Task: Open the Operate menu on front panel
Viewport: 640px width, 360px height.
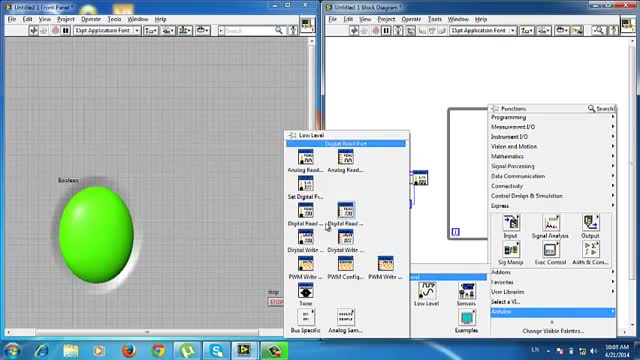Action: pyautogui.click(x=91, y=19)
